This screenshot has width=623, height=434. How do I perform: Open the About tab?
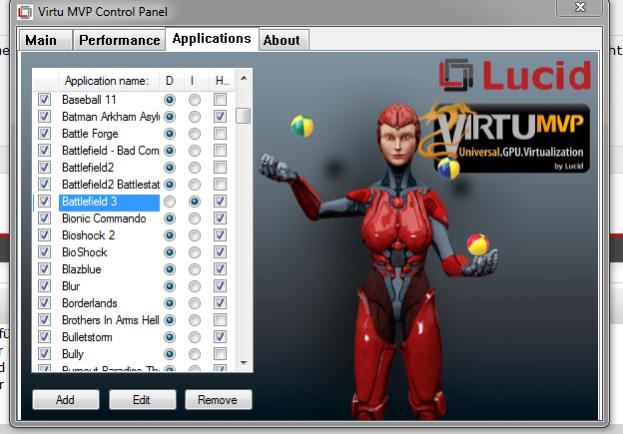coord(284,40)
